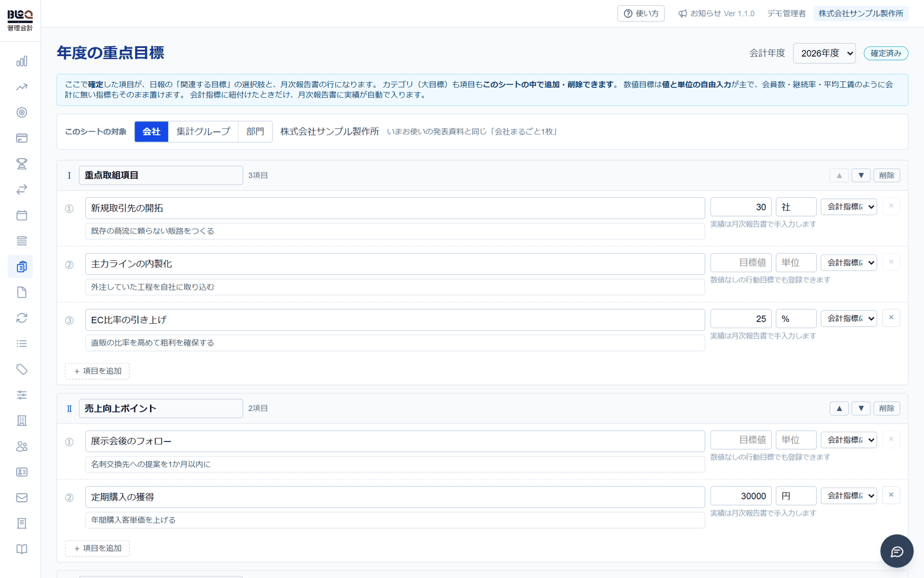Screen dimensions: 924x578
Task: Open the bulleted list sidebar icon
Action: coord(21,344)
